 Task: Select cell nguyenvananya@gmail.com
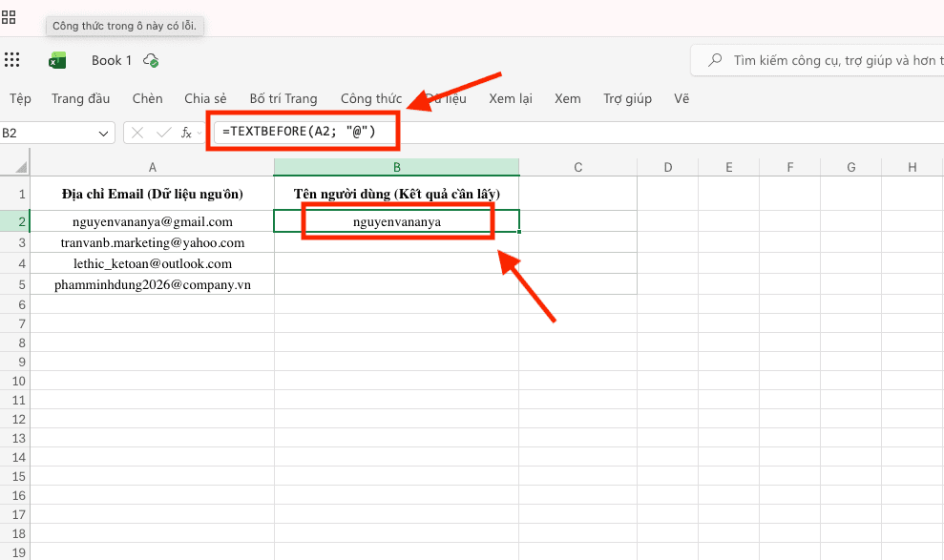(153, 221)
